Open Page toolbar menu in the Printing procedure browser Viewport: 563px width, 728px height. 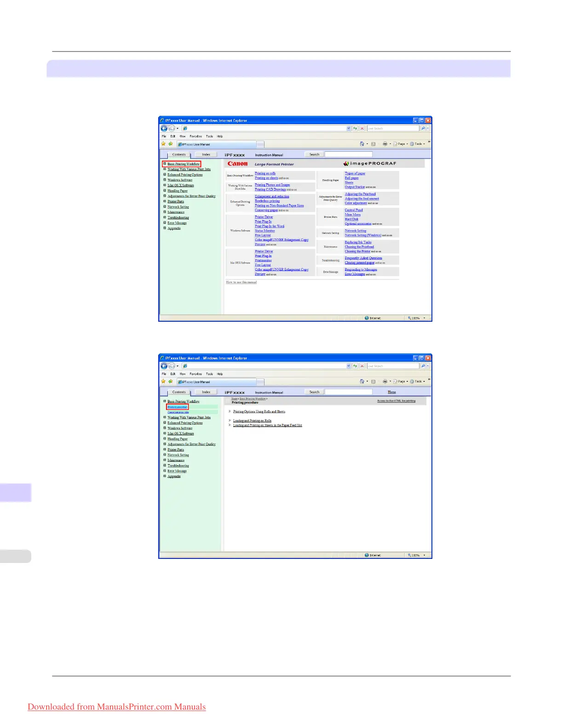[x=400, y=381]
